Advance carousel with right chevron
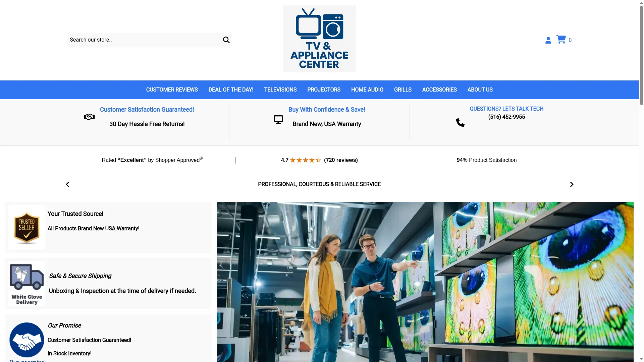The image size is (644, 362). (572, 184)
